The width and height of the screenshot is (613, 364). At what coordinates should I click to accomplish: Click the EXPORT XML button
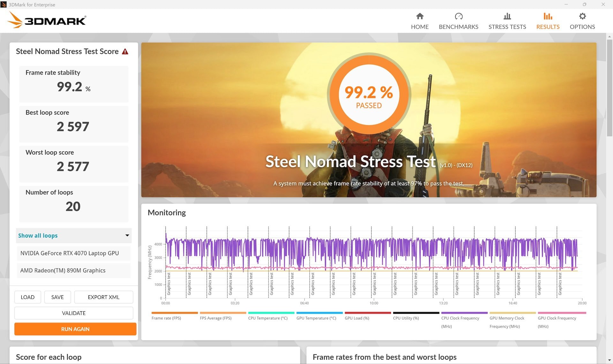[x=103, y=297]
